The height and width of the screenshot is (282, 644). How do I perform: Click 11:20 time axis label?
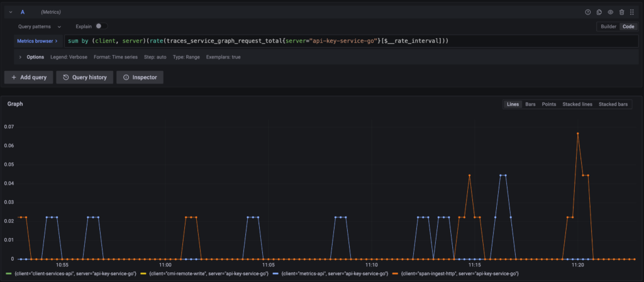pyautogui.click(x=577, y=266)
